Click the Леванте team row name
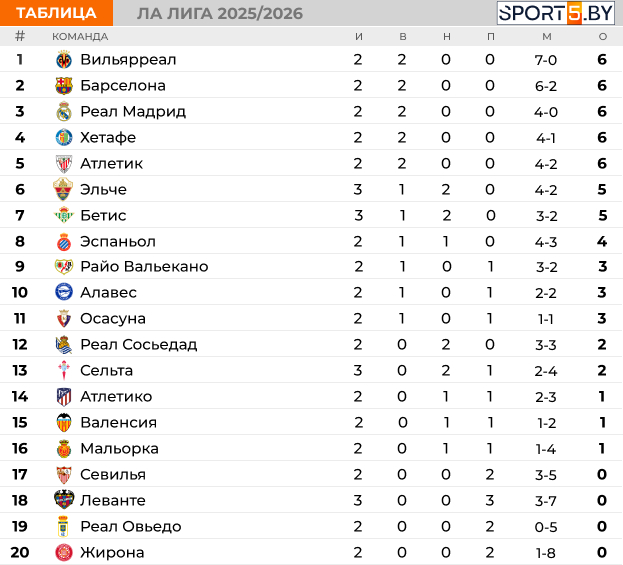This screenshot has height=565, width=623. tap(113, 501)
